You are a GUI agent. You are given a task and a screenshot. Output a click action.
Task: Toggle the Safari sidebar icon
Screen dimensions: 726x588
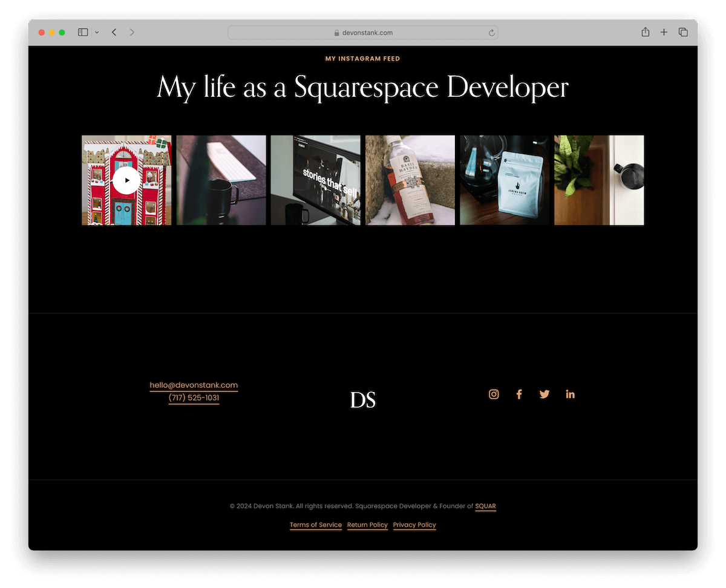tap(83, 32)
